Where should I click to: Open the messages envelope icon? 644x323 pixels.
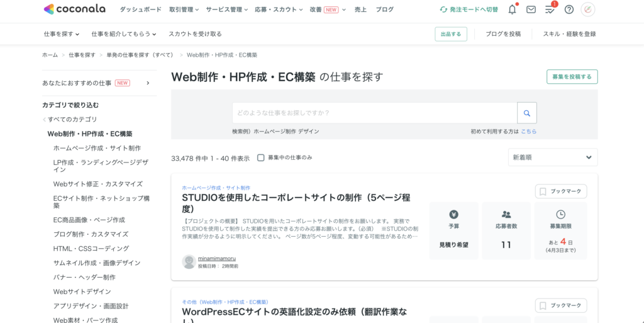531,9
